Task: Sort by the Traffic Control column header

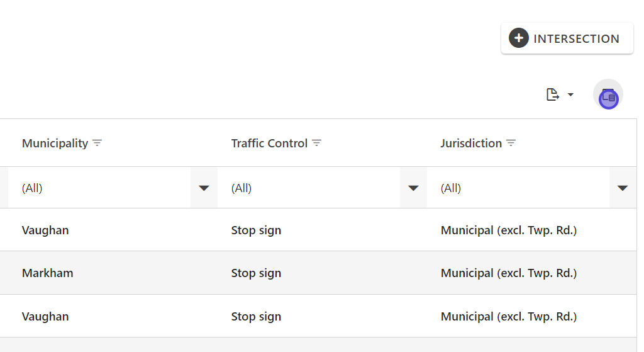Action: click(x=269, y=144)
